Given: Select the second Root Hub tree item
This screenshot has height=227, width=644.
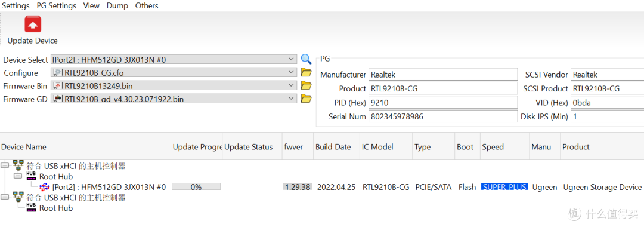Looking at the screenshot, I should tap(56, 208).
